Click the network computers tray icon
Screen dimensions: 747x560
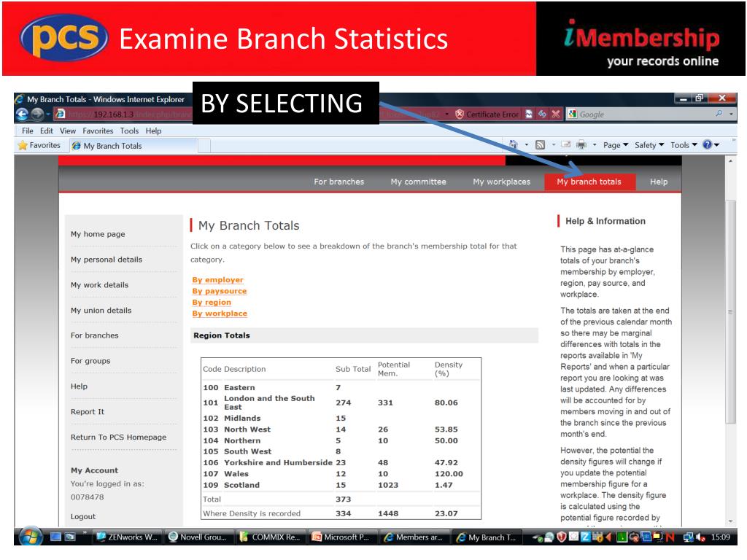click(x=689, y=537)
